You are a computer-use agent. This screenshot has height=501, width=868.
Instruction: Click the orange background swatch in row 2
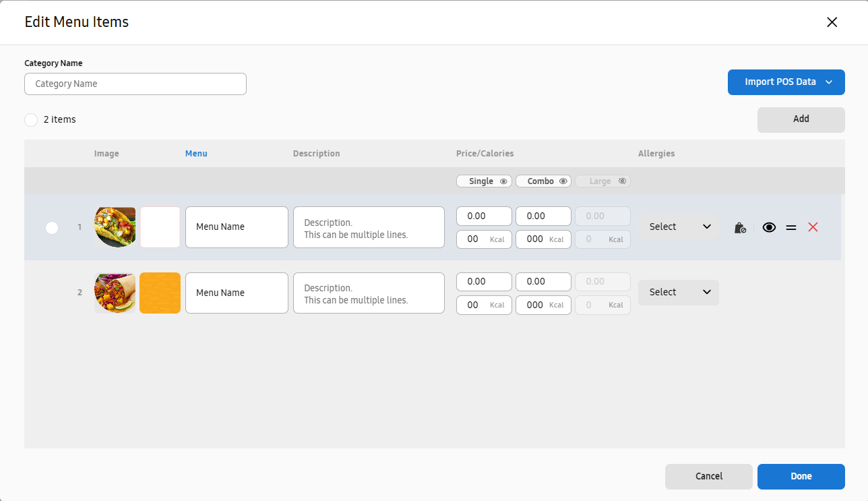pyautogui.click(x=160, y=293)
